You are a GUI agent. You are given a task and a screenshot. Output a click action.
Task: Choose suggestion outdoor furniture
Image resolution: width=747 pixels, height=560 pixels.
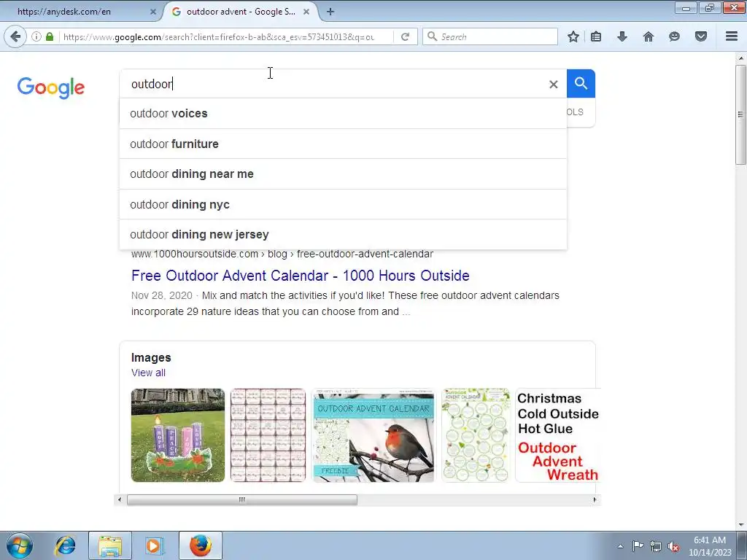tap(343, 144)
